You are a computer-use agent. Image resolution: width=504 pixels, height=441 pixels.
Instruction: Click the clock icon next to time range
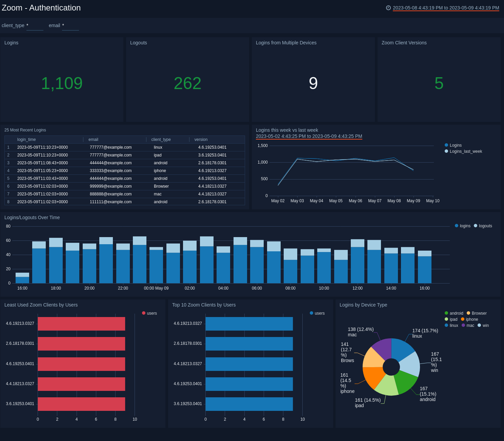tap(388, 8)
